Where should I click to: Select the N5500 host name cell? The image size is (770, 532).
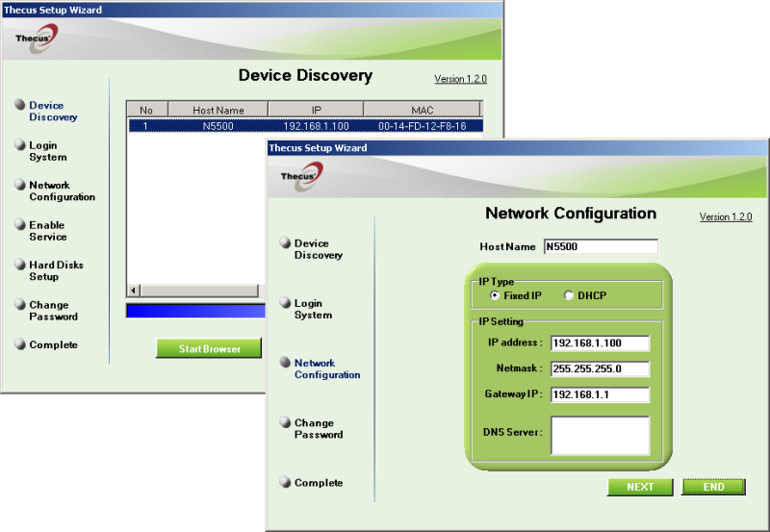coord(218,126)
